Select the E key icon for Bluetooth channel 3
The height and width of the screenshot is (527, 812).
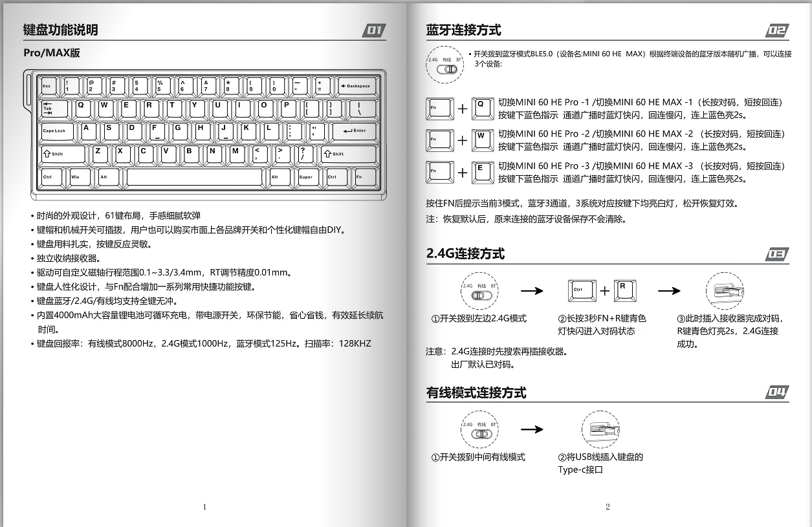click(483, 172)
